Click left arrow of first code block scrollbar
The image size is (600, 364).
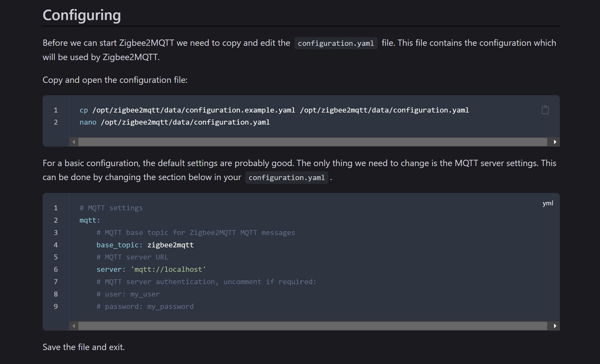73,142
